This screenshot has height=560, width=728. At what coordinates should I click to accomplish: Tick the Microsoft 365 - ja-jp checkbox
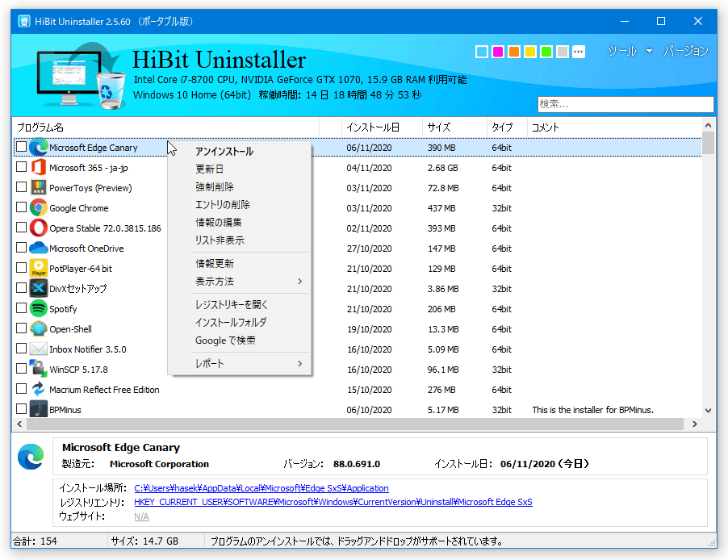tap(21, 167)
